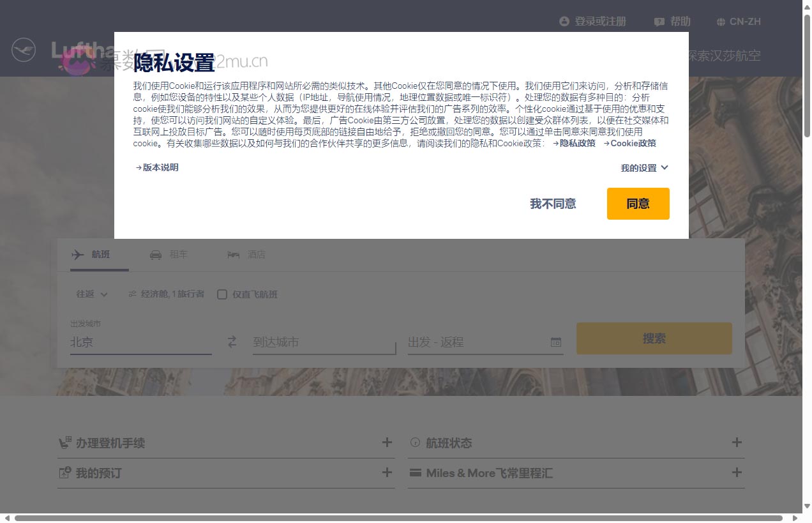This screenshot has height=523, width=812.
Task: Switch to the 酒店 tab
Action: click(246, 255)
